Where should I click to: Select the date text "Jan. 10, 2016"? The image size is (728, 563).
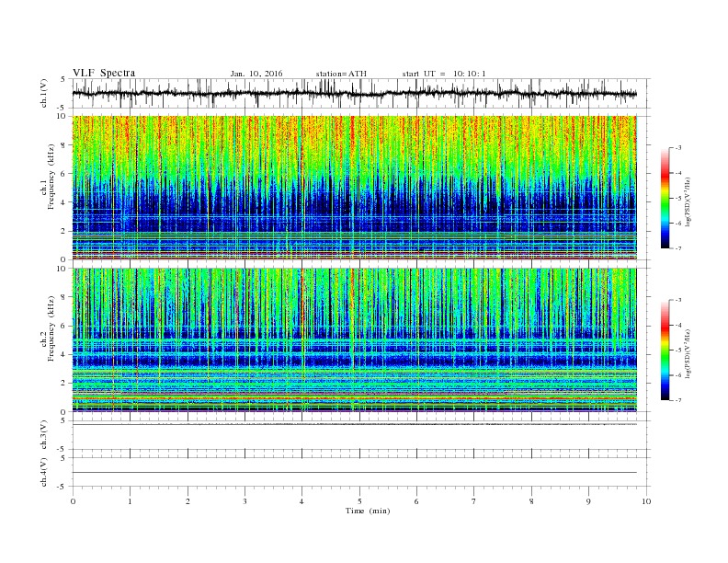(x=256, y=74)
